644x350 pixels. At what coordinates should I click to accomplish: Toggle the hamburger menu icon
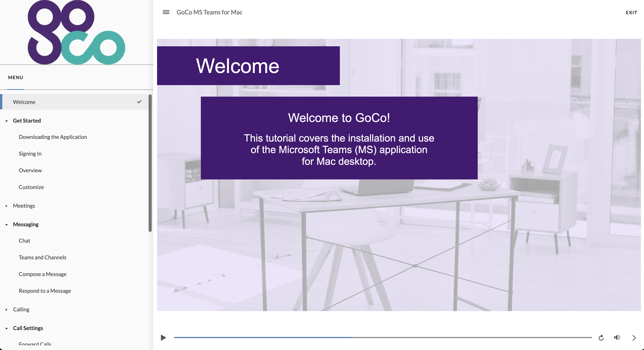pos(166,12)
